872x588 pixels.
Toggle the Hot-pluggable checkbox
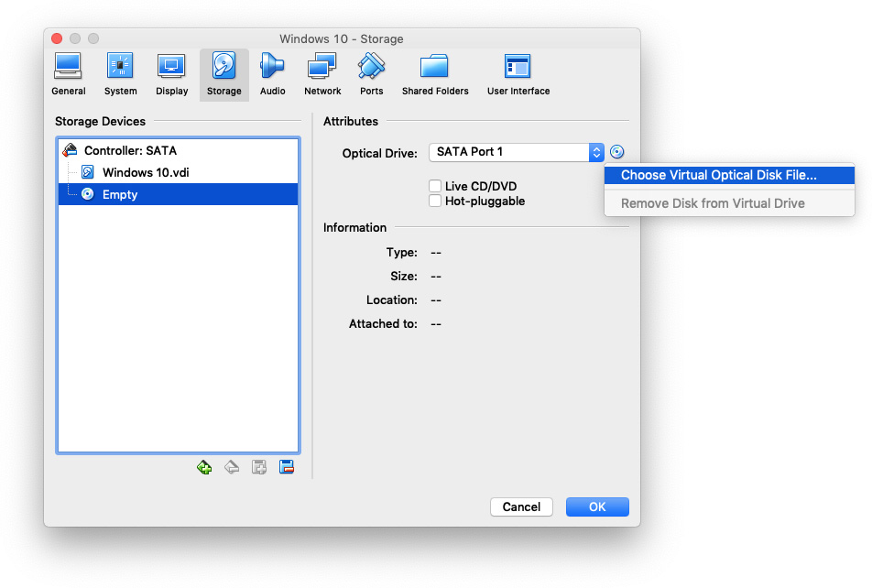436,201
